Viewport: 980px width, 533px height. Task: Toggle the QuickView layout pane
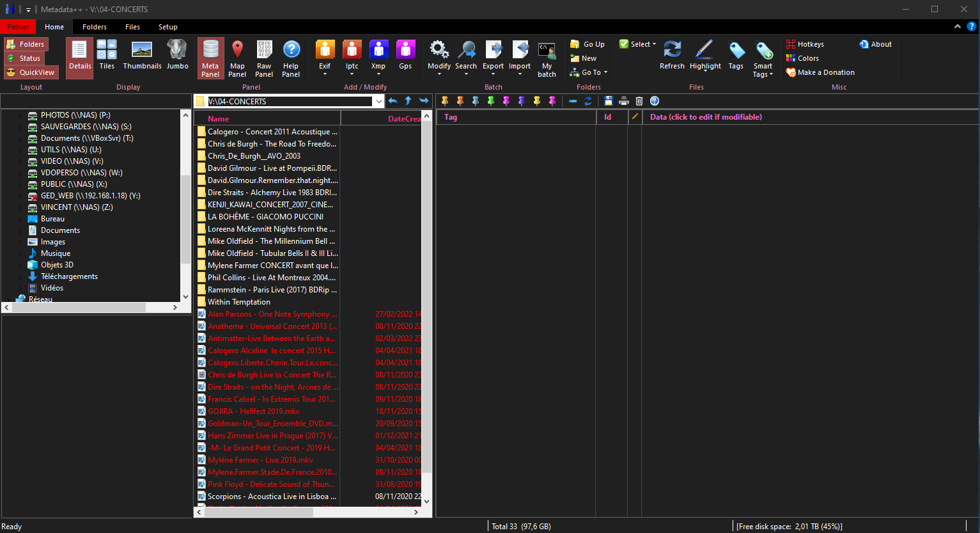point(31,72)
